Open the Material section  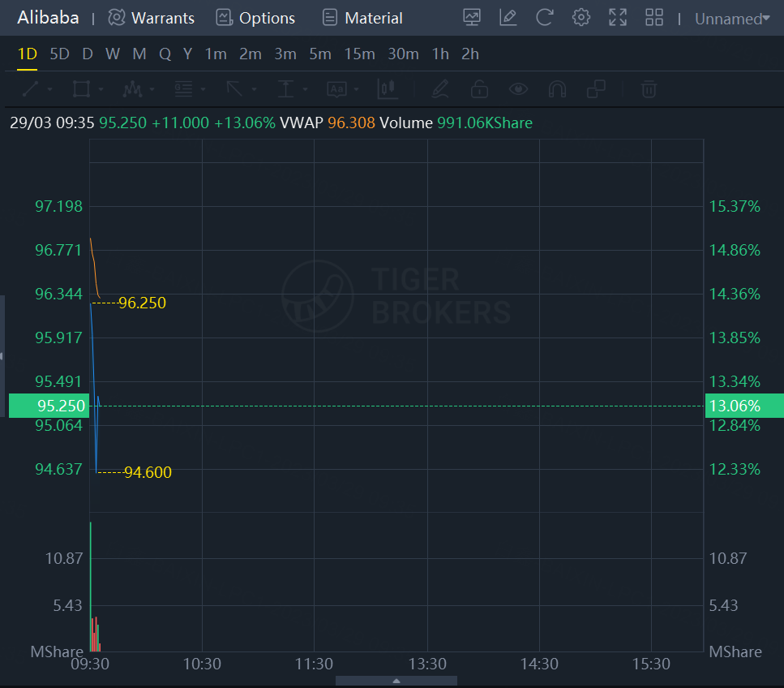(374, 18)
